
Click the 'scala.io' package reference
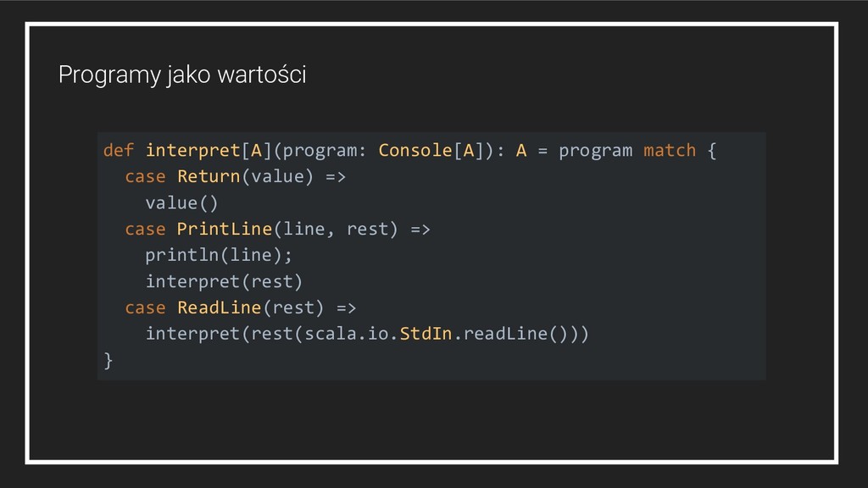347,335
